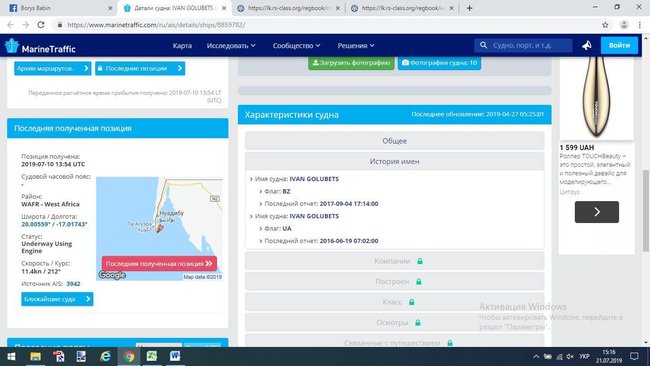The height and width of the screenshot is (366, 650).
Task: Open the Chrome profile avatar
Action: tap(624, 25)
